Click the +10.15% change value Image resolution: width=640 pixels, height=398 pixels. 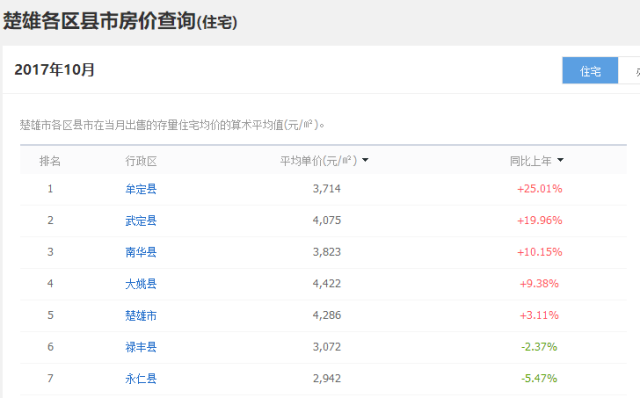(539, 252)
